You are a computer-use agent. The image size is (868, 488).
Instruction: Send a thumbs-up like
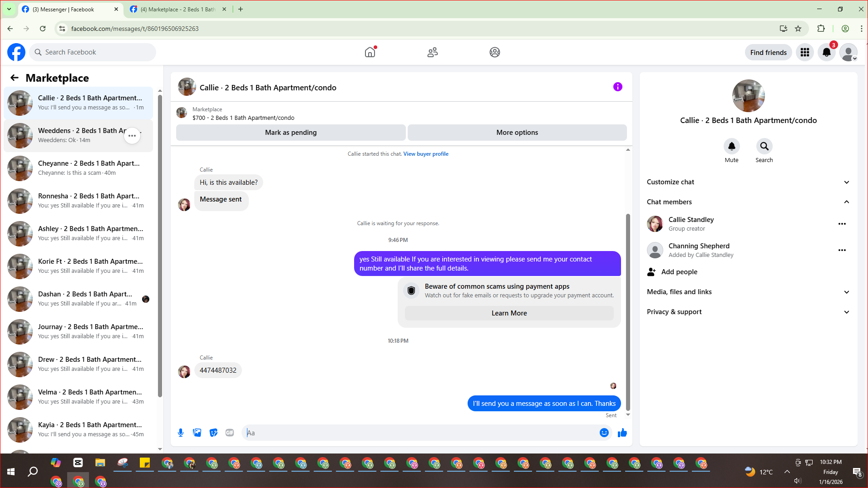pyautogui.click(x=622, y=433)
